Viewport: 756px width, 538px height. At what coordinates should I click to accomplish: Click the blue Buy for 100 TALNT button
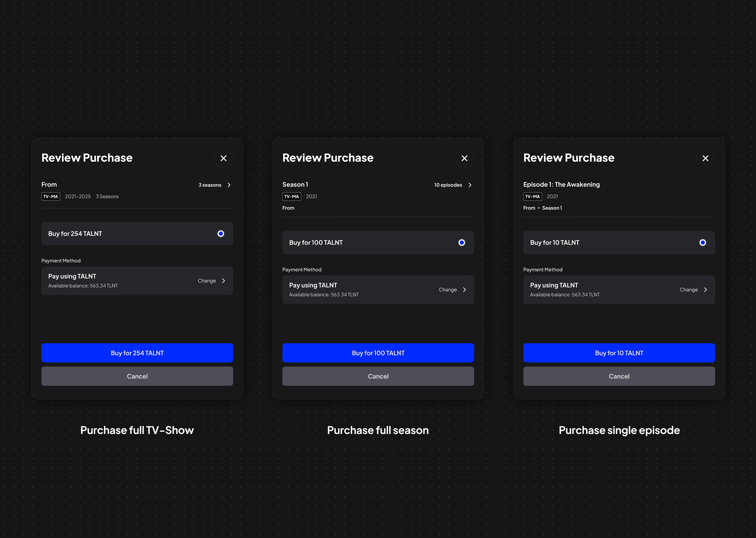tap(378, 353)
